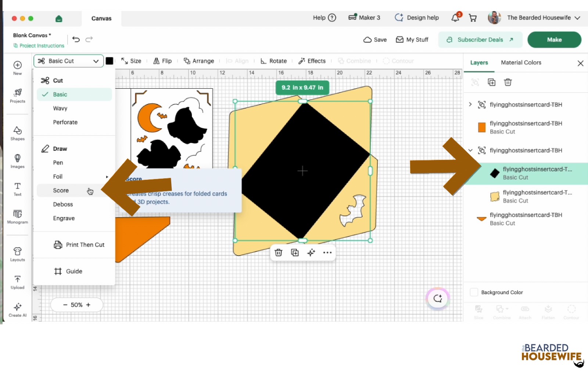Zoom in with the plus button

pos(88,305)
